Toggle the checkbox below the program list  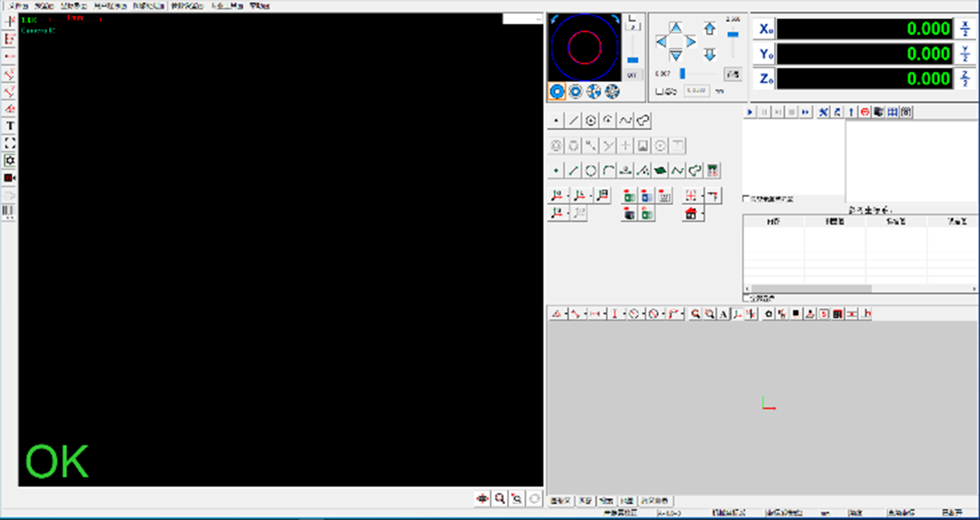pos(746,199)
